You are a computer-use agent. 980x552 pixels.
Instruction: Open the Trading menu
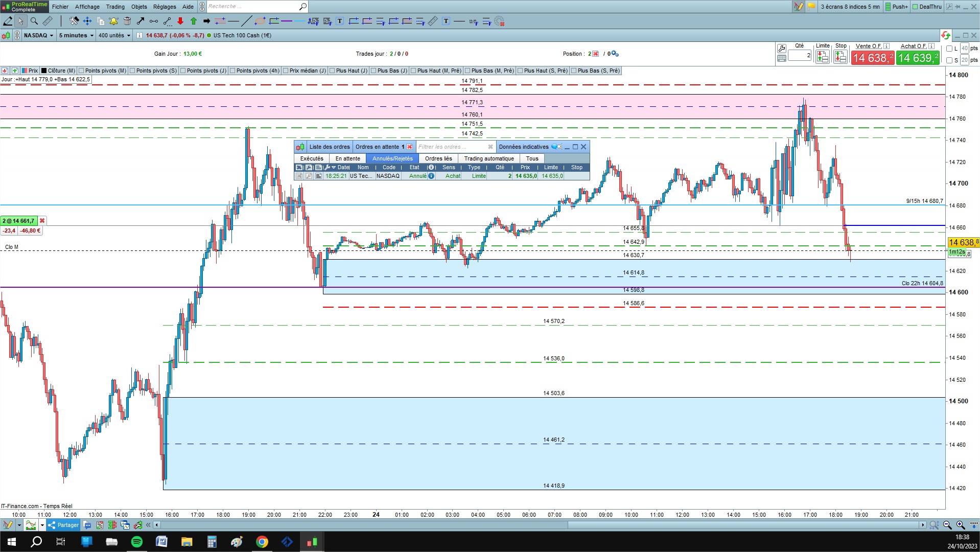point(115,7)
